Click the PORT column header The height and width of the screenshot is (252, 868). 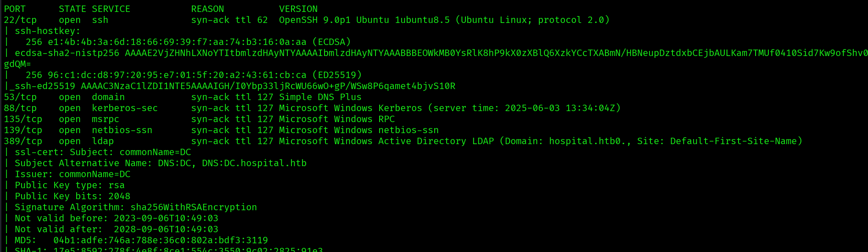pos(15,9)
